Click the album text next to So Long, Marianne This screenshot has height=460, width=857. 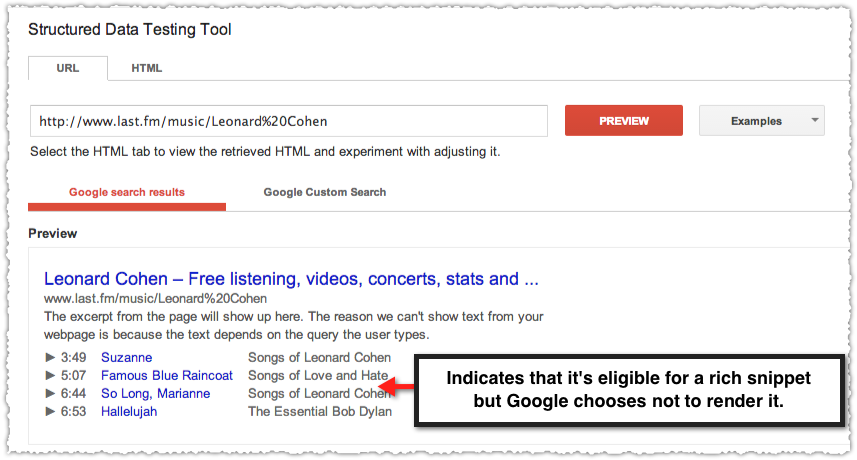(x=320, y=393)
